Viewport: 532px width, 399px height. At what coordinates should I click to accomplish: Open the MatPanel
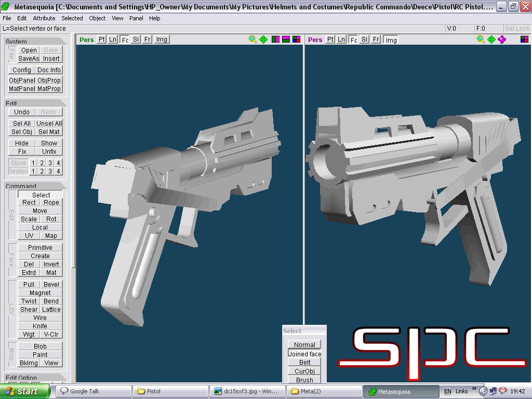[22, 88]
